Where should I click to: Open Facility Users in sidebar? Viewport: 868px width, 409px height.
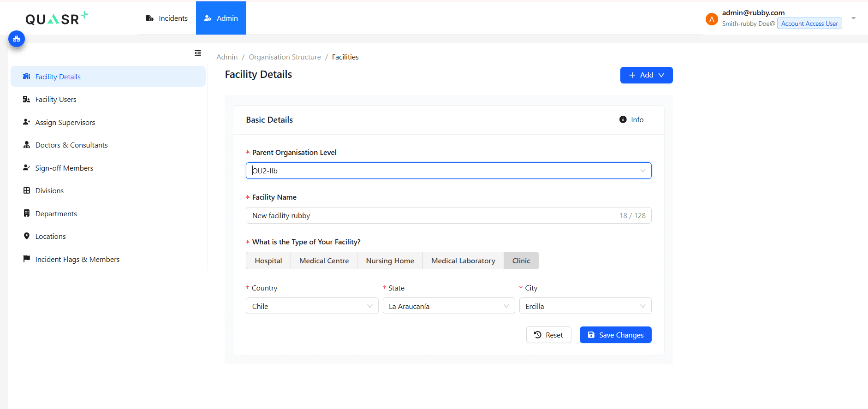coord(108,99)
